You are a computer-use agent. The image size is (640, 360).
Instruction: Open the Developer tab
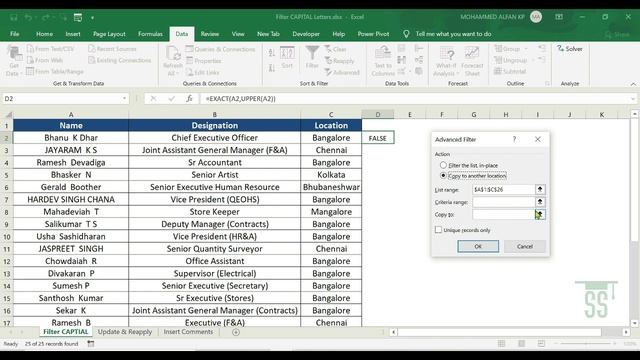[306, 34]
